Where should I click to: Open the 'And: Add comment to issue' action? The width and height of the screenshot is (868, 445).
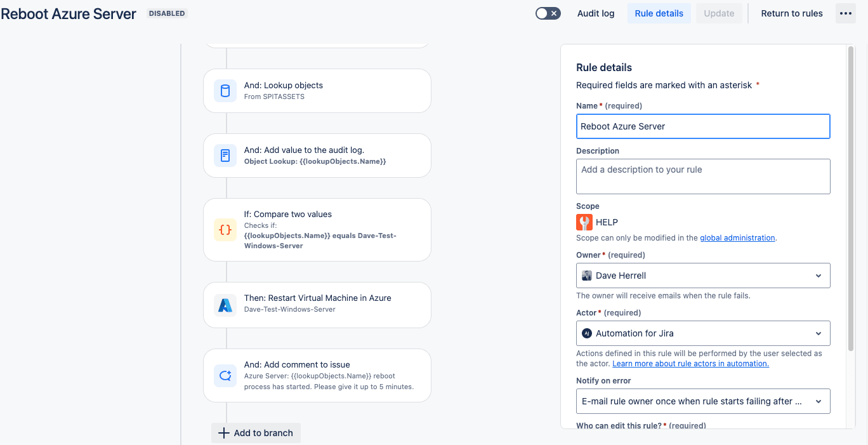point(317,375)
